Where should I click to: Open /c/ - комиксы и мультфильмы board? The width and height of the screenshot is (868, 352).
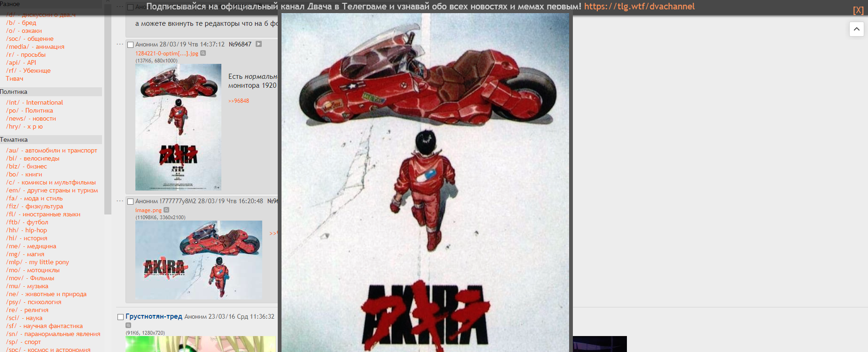51,182
